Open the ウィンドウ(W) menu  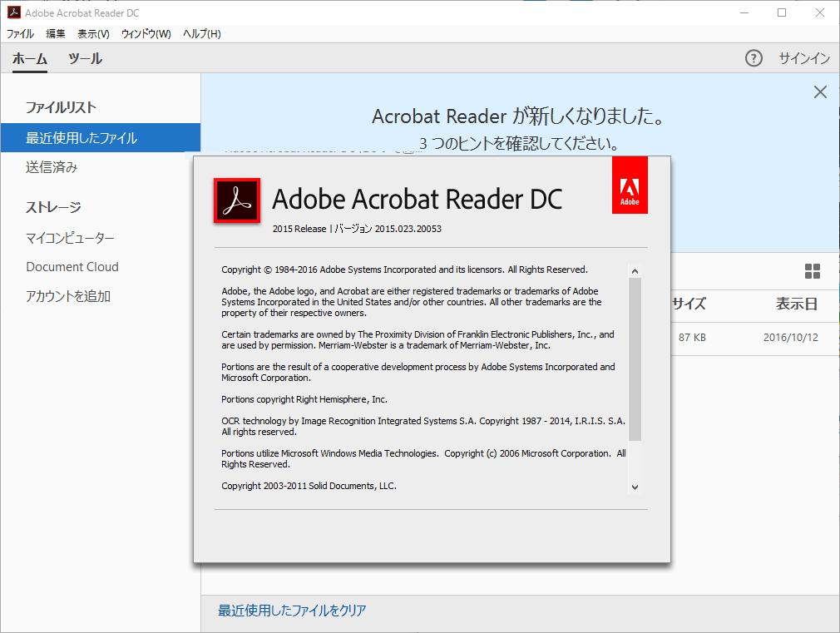pyautogui.click(x=146, y=34)
